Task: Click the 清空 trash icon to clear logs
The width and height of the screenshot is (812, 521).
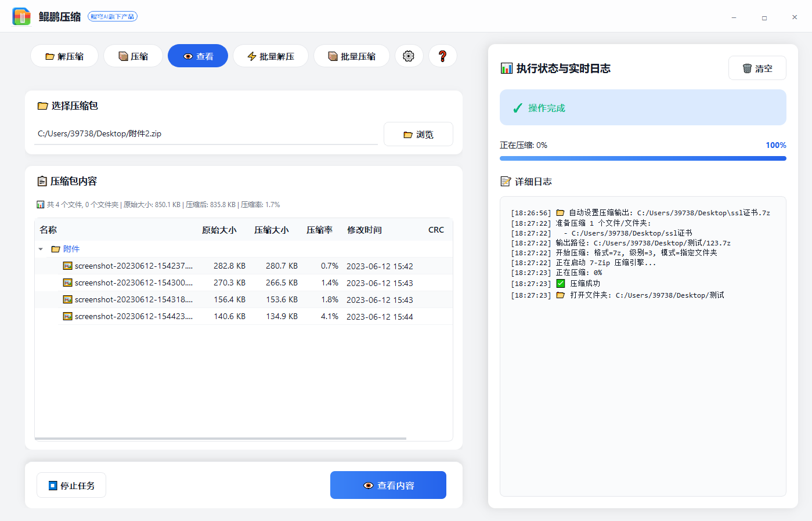Action: click(x=748, y=68)
